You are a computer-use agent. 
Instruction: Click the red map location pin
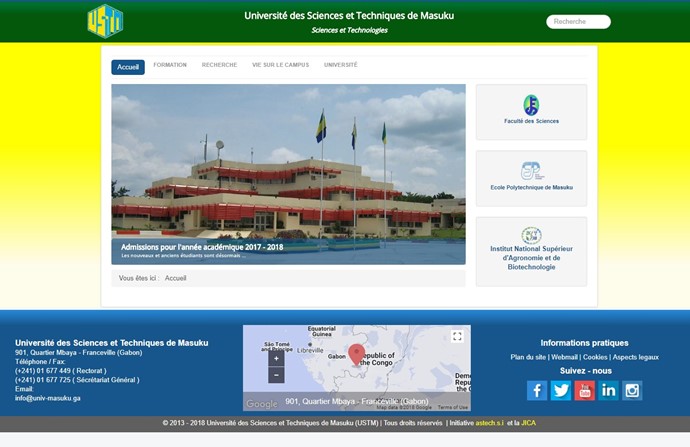(x=356, y=354)
